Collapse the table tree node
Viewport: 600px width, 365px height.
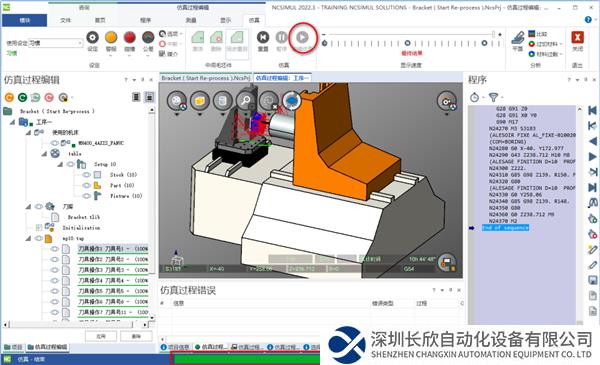[x=44, y=153]
